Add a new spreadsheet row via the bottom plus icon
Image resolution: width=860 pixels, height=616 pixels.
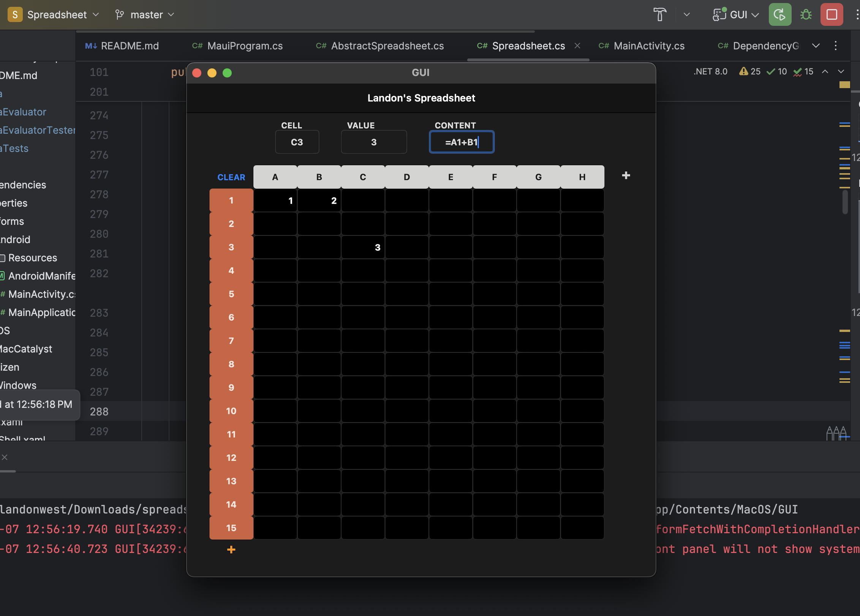[231, 550]
